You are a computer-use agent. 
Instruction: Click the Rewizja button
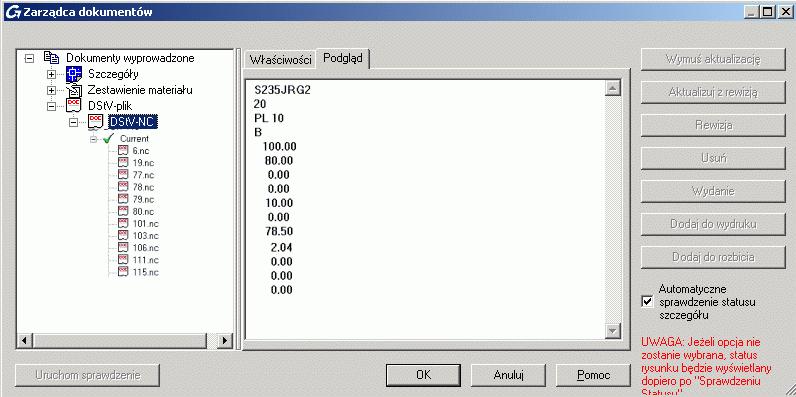(713, 125)
